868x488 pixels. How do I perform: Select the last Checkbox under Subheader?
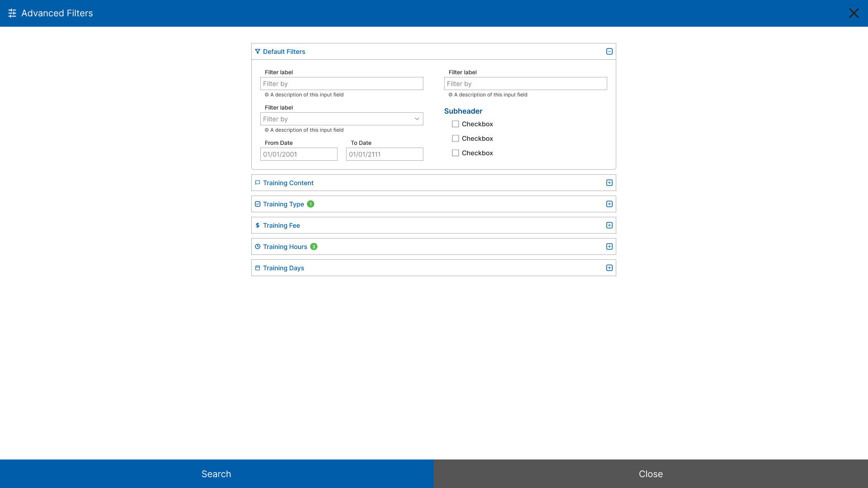(x=455, y=153)
